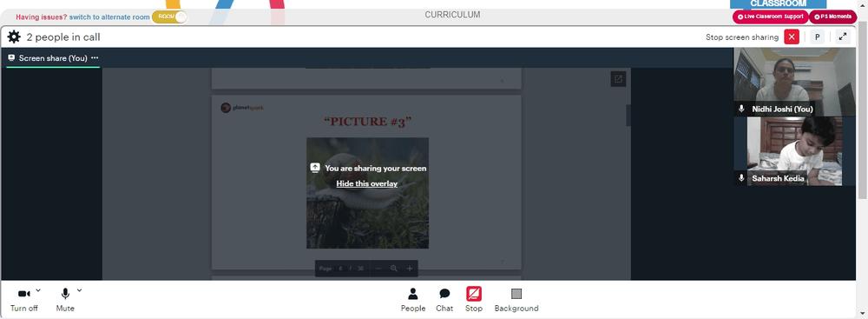This screenshot has width=868, height=319.
Task: Open Background effects option
Action: 516,300
